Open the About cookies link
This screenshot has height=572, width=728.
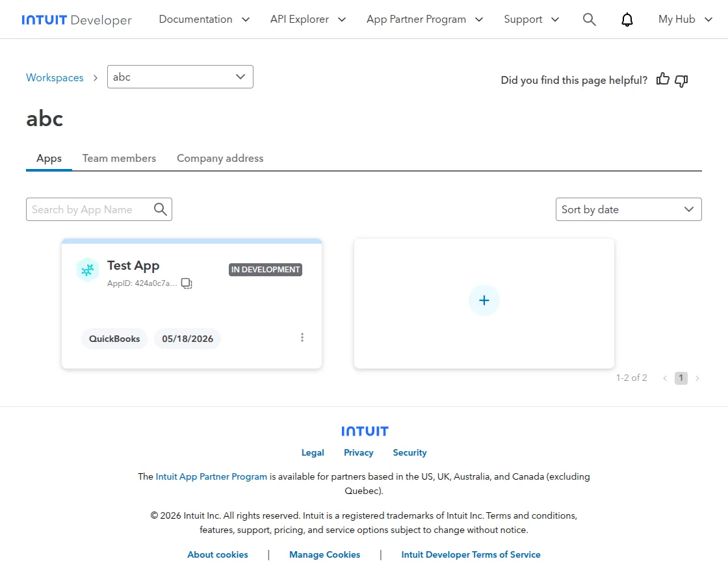pyautogui.click(x=218, y=555)
